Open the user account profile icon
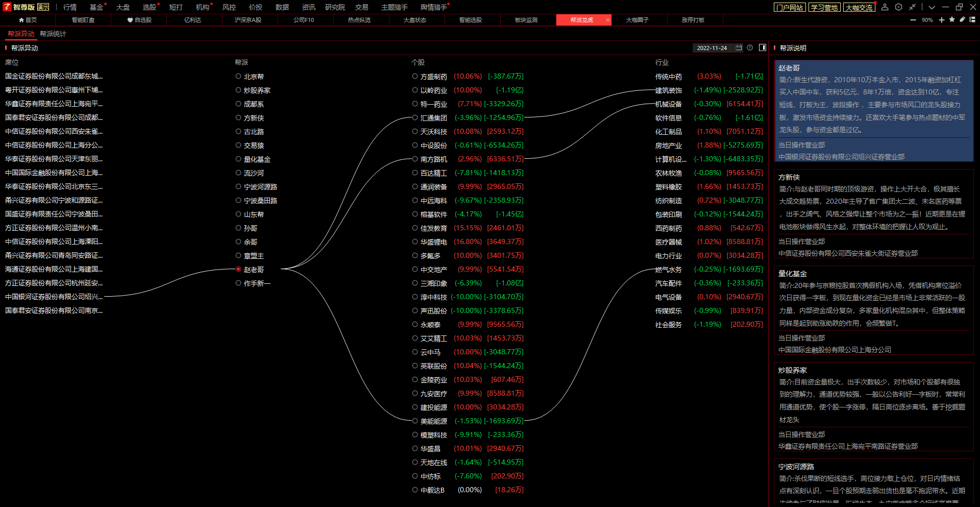 [885, 7]
